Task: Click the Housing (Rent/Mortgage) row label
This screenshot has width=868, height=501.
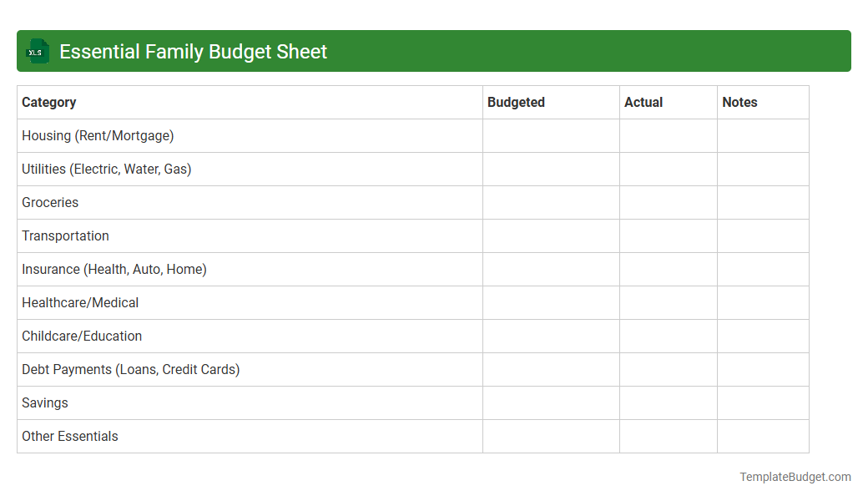Action: (x=98, y=135)
